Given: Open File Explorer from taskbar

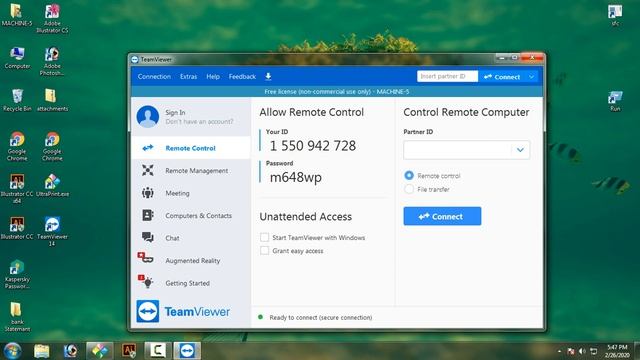Looking at the screenshot, I should pos(42,351).
